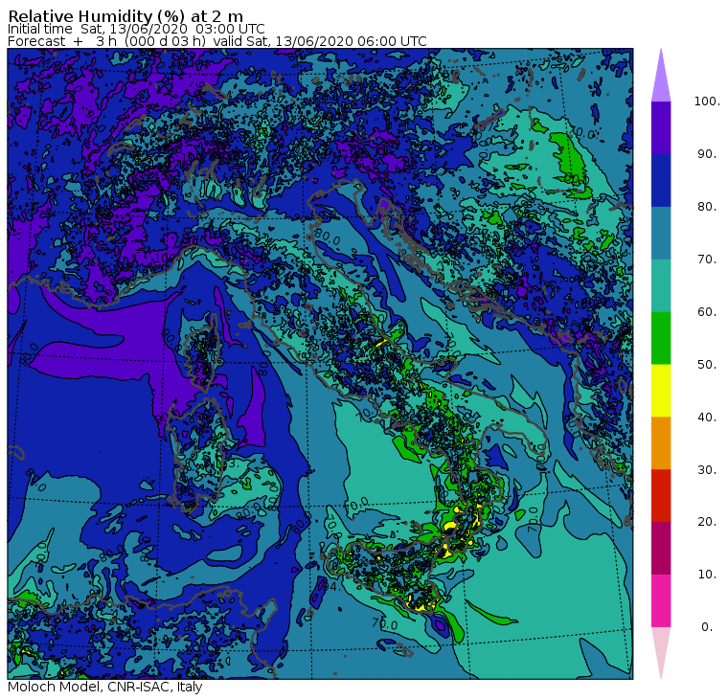Click the '60.' legend label
The width and height of the screenshot is (728, 700).
point(707,312)
